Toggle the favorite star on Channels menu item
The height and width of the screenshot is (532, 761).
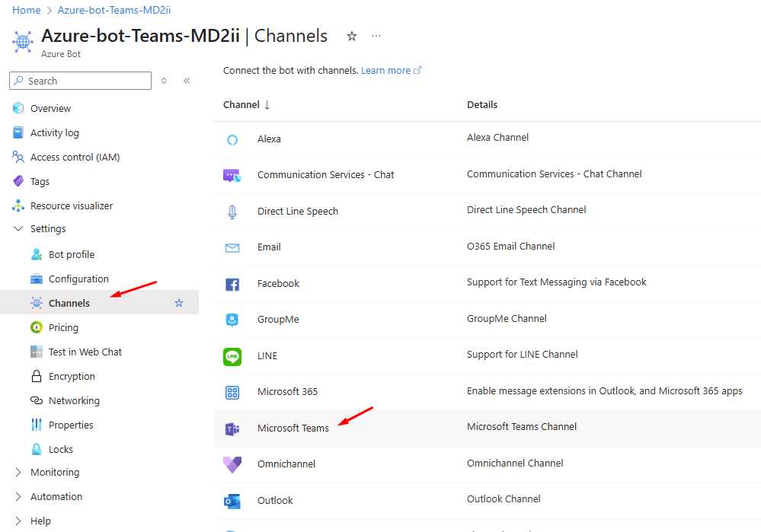pyautogui.click(x=179, y=303)
